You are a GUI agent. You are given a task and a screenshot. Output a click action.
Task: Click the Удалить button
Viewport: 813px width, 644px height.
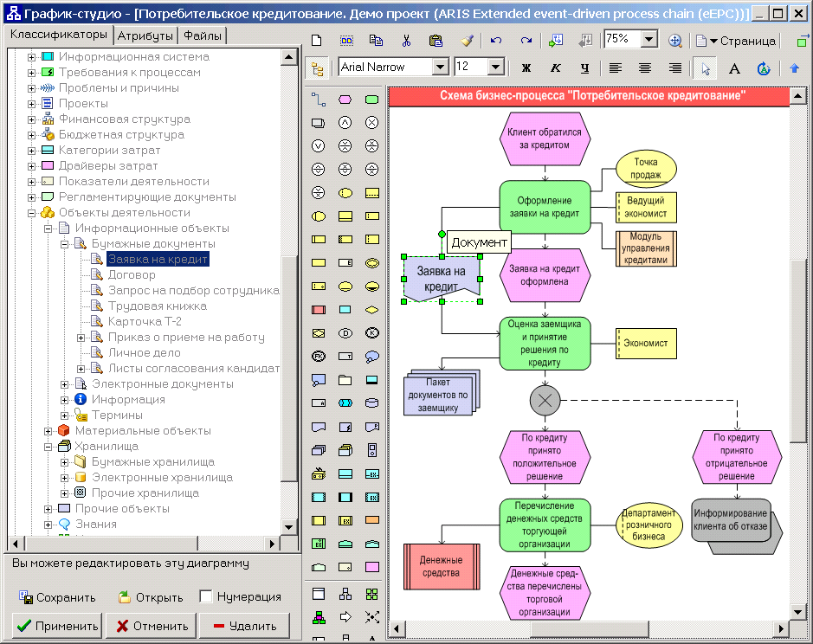[244, 626]
